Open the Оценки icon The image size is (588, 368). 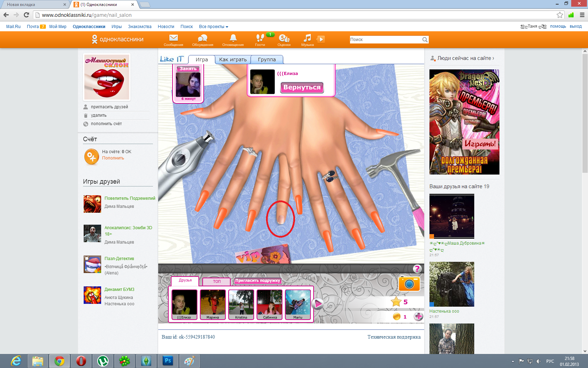[284, 38]
